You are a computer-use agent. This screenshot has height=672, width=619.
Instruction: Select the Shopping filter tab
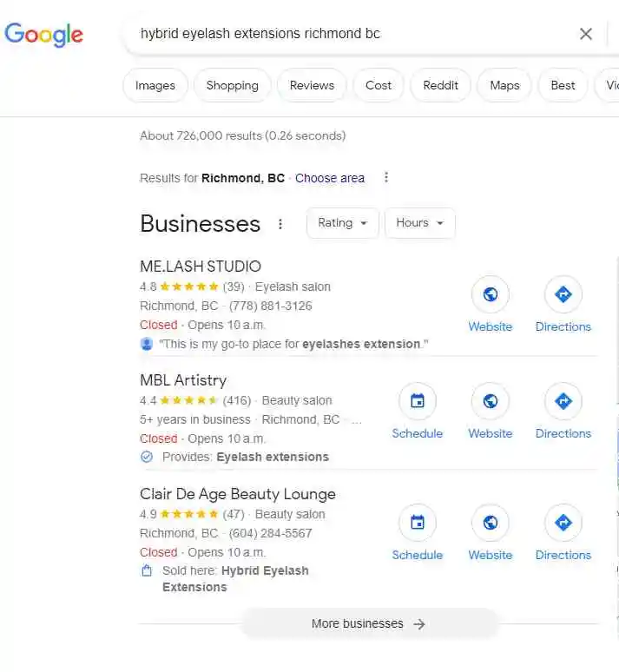pyautogui.click(x=232, y=85)
